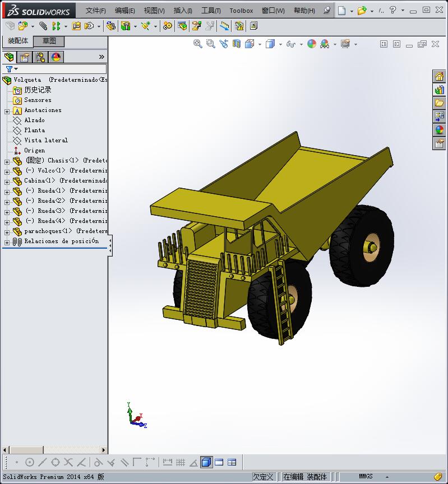
Task: Click the Circle sketch tool in bottom toolbar
Action: point(30,462)
